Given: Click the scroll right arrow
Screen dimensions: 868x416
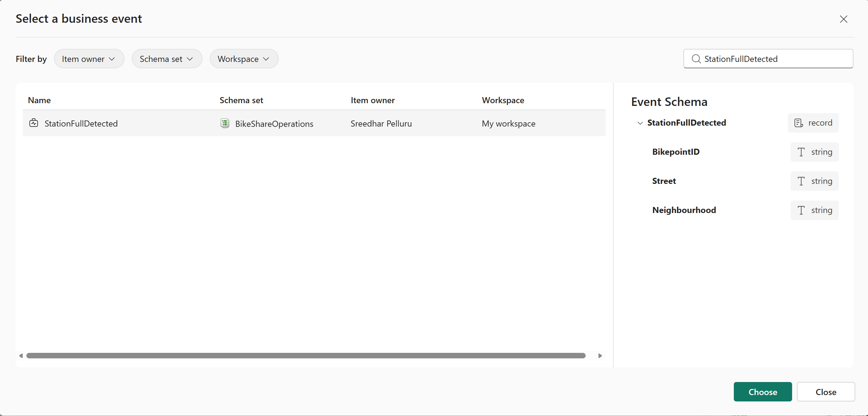Looking at the screenshot, I should [600, 356].
